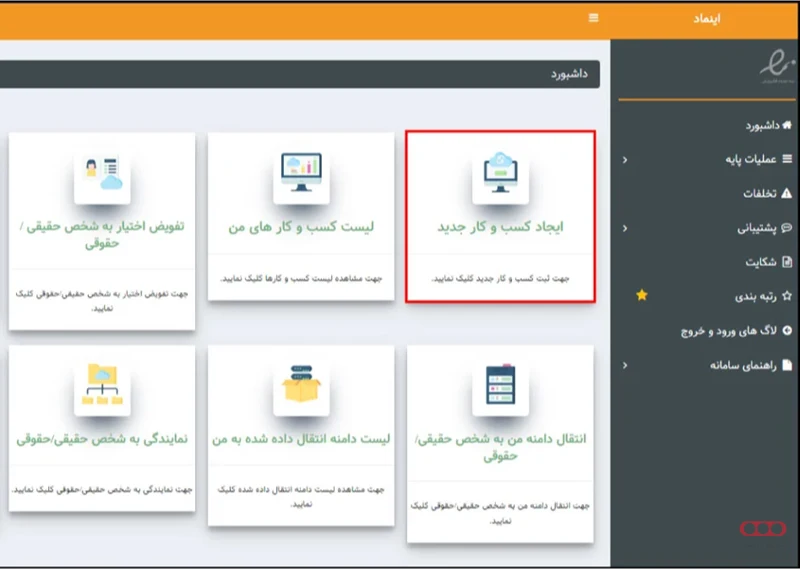The width and height of the screenshot is (800, 569).
Task: Open رتبه بندی menu item
Action: pyautogui.click(x=756, y=296)
